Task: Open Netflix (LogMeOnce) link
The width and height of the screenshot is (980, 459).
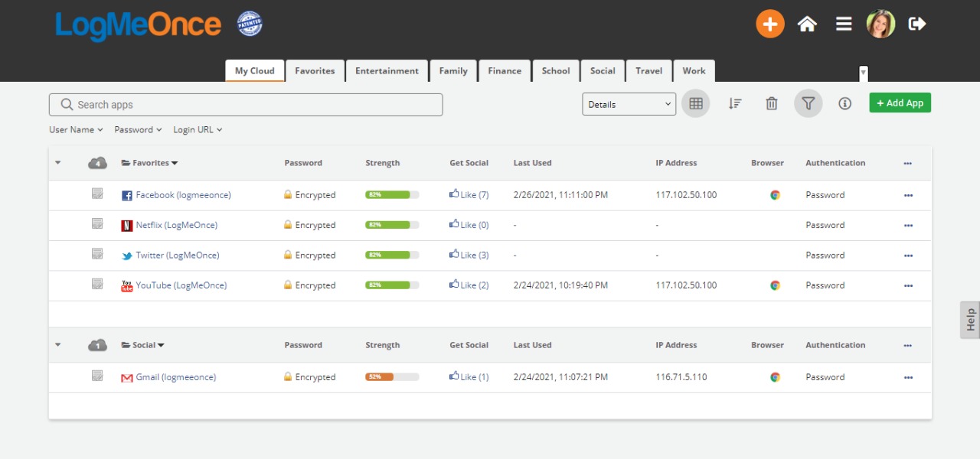Action: (x=176, y=225)
